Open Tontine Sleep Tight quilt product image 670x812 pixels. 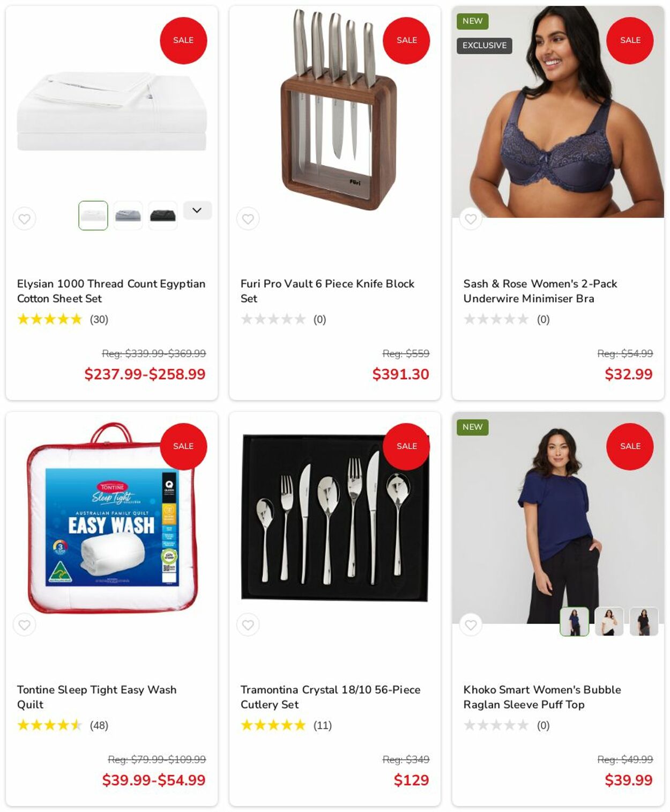[x=111, y=519]
